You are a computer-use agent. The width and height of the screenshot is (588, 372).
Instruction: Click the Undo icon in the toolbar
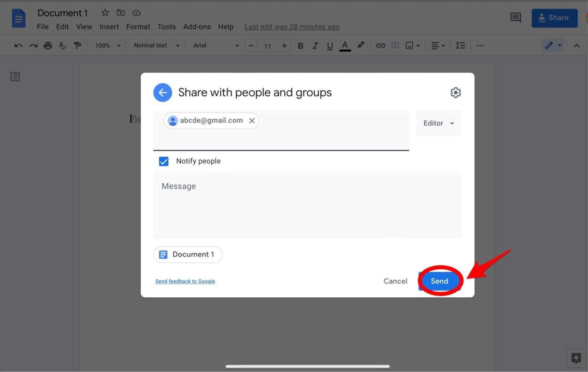point(18,45)
